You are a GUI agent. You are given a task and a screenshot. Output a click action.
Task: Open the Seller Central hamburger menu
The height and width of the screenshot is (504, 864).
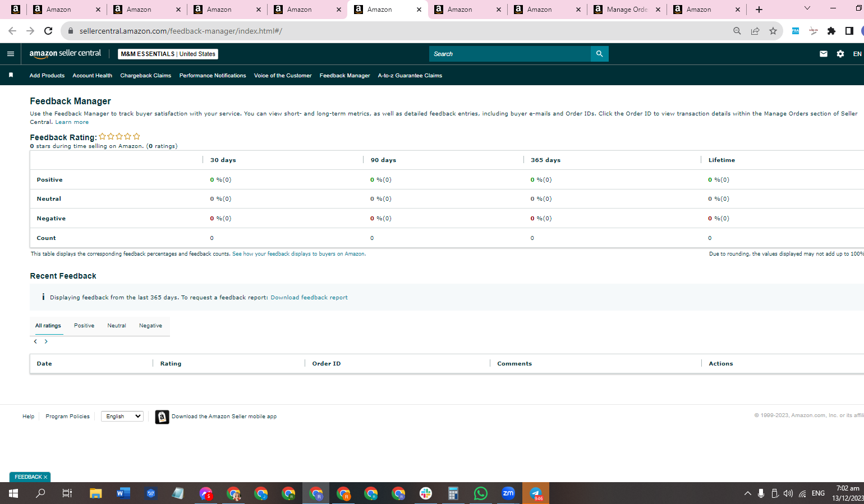[11, 54]
